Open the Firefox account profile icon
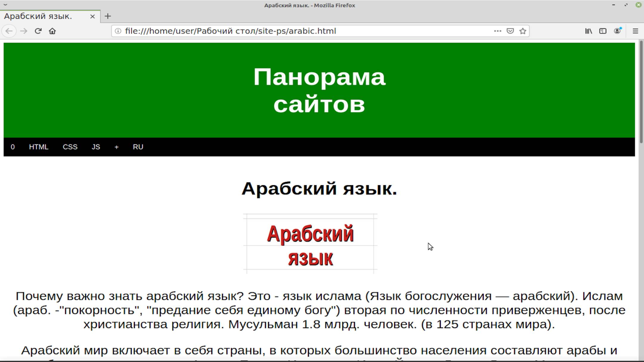The image size is (644, 362). pos(617,31)
